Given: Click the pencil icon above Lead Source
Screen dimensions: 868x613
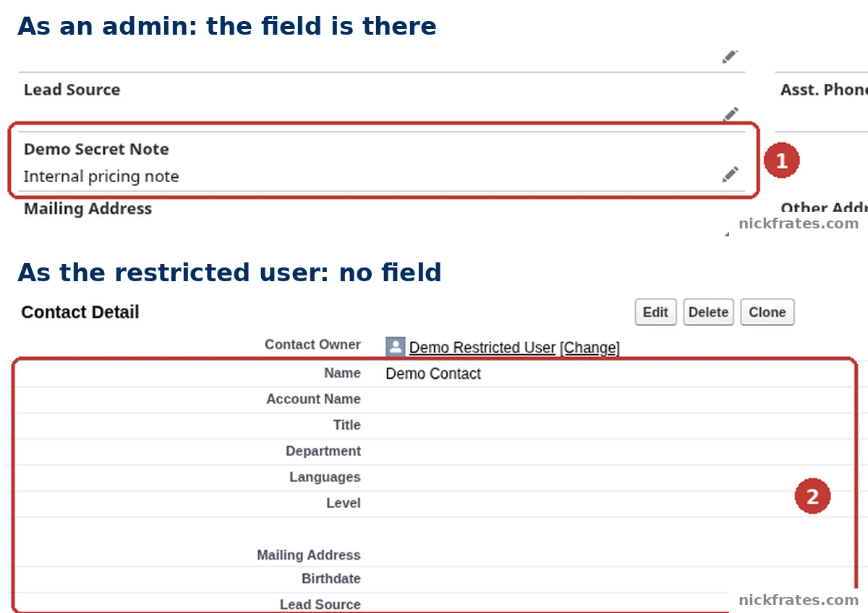Looking at the screenshot, I should point(730,56).
